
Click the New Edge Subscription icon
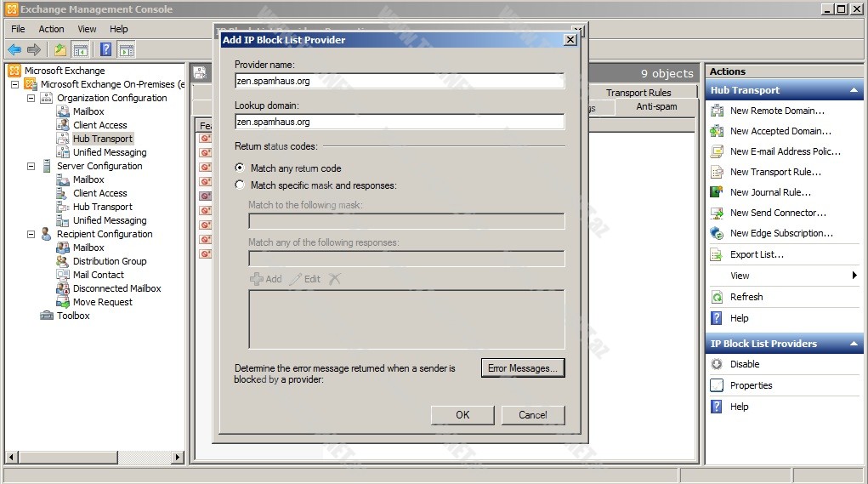coord(717,233)
